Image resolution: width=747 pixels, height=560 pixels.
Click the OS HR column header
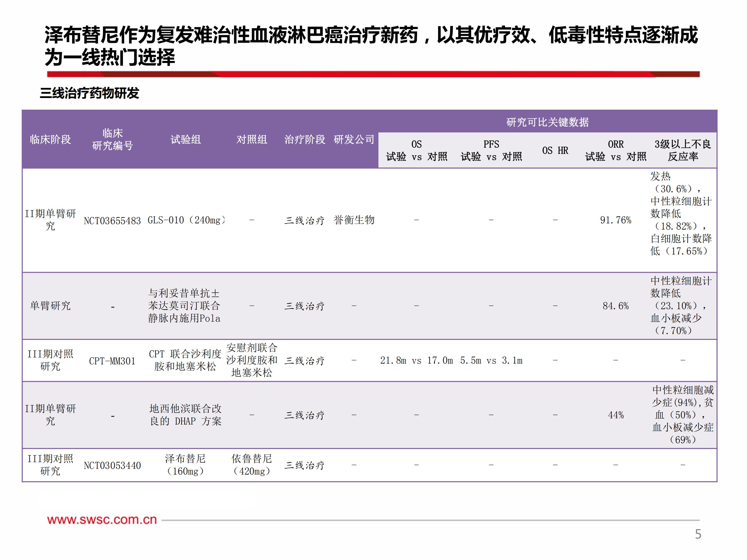(555, 151)
